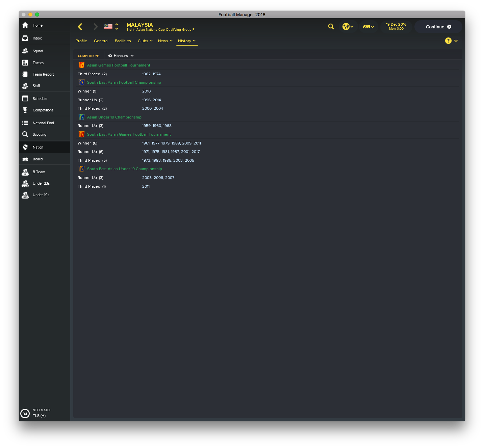Viewport: 484px width, 448px height.
Task: Click the B Team icon
Action: pos(25,172)
